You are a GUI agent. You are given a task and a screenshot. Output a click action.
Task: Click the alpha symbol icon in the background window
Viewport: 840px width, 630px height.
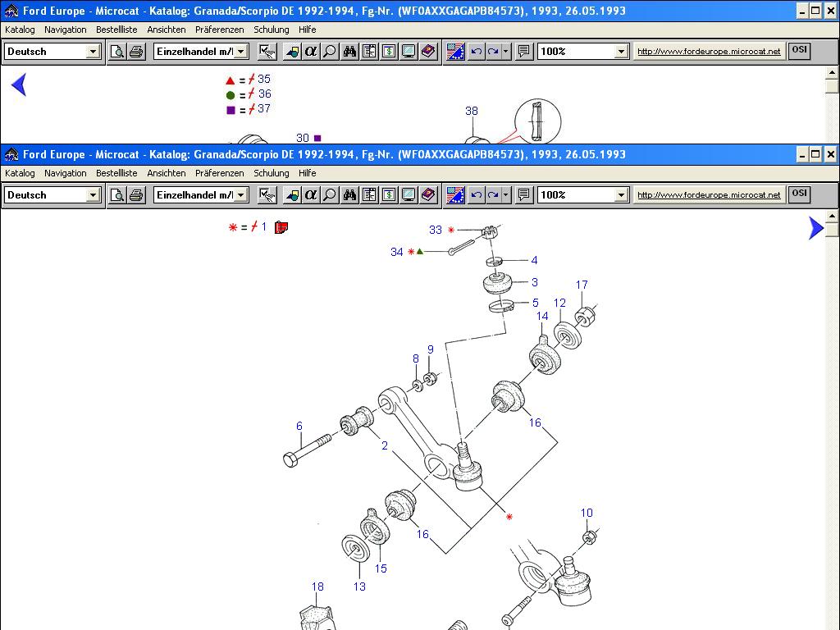[311, 52]
